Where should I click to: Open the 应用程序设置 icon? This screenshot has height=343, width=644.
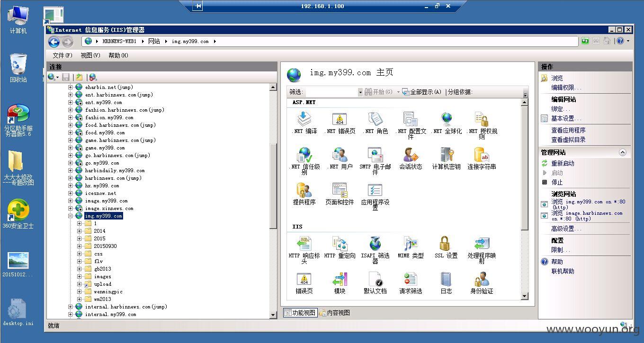375,196
